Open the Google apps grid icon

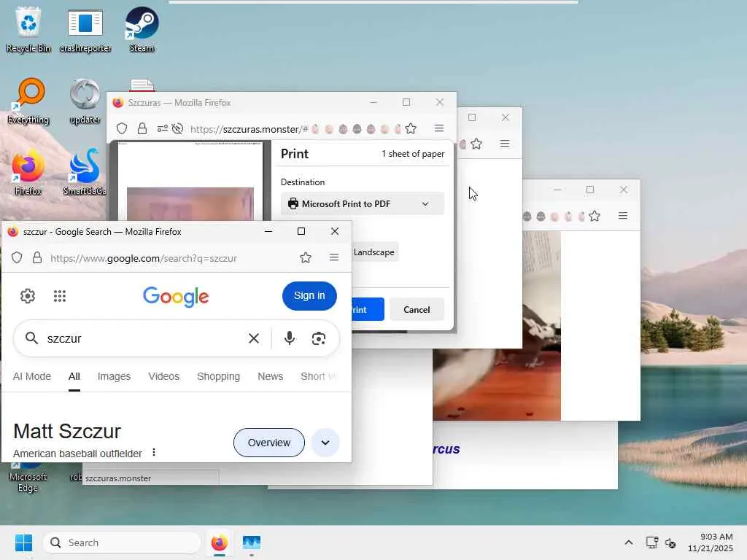coord(60,296)
